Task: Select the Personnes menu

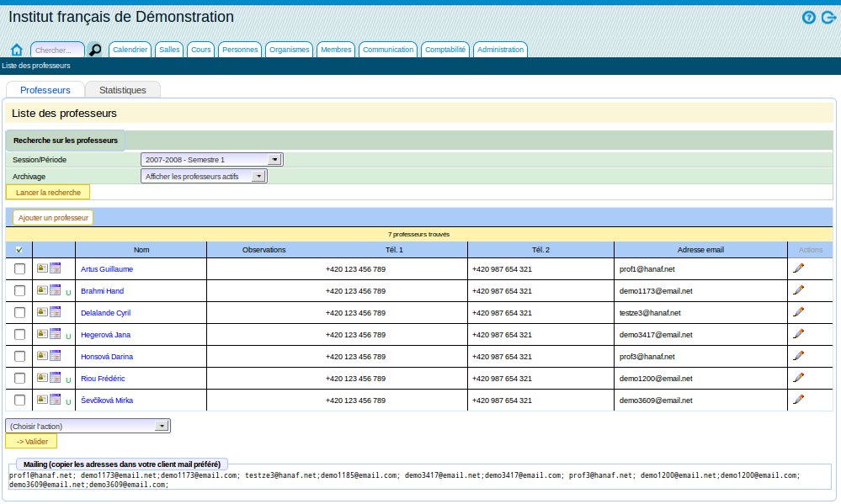Action: point(240,50)
